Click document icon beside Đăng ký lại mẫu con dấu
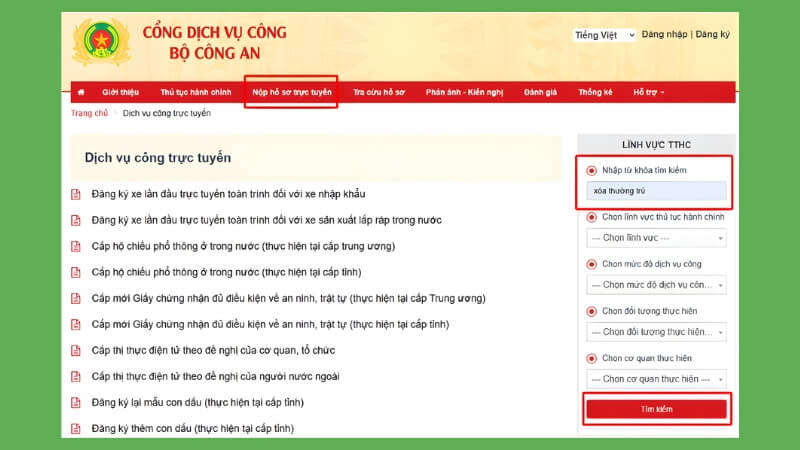Screen dimensions: 800x450 click(76, 403)
